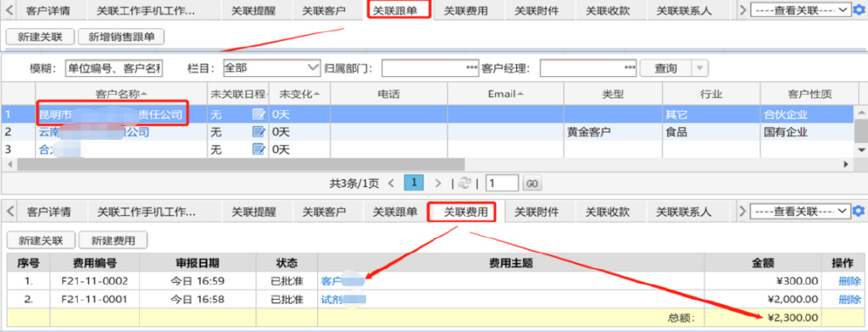868x332 pixels.
Task: Click the GO page jump button
Action: pos(531,183)
